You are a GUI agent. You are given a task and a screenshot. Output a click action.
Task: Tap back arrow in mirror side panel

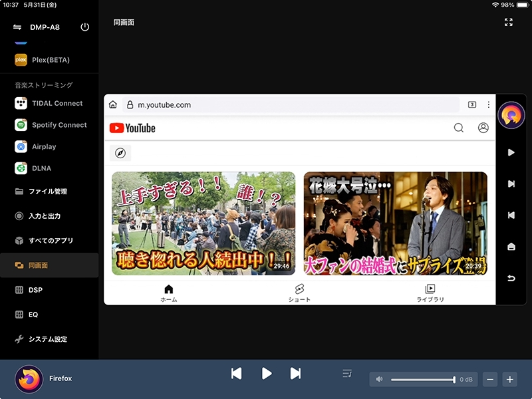(x=511, y=278)
